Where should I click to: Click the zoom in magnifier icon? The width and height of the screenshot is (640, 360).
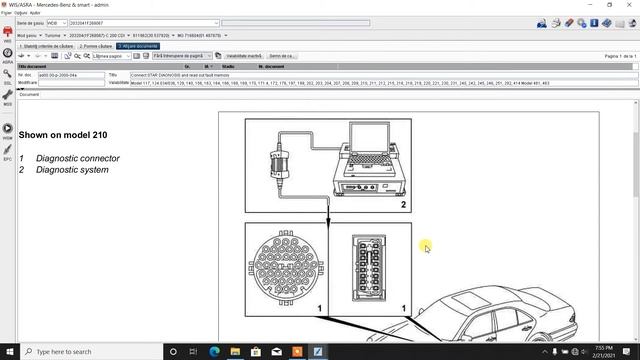coord(77,56)
